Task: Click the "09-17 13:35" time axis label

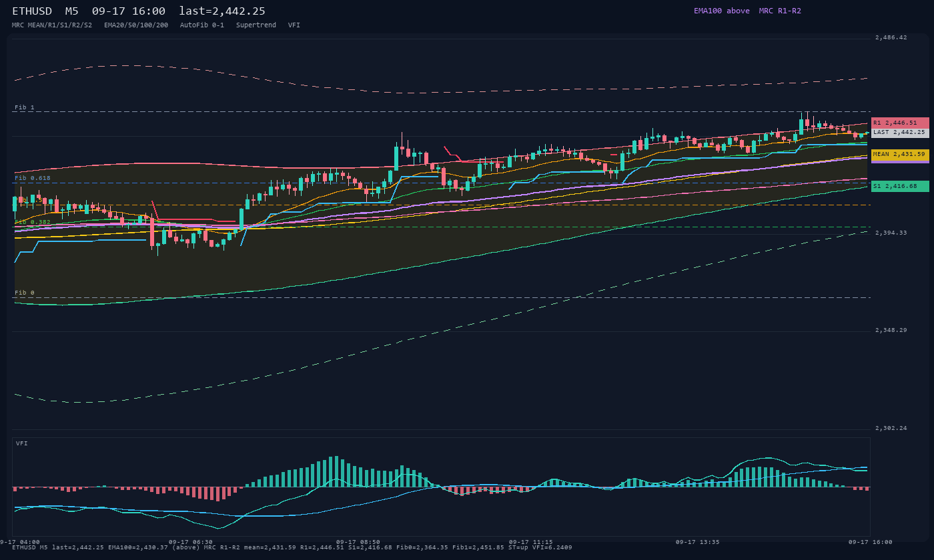Action: 698,542
